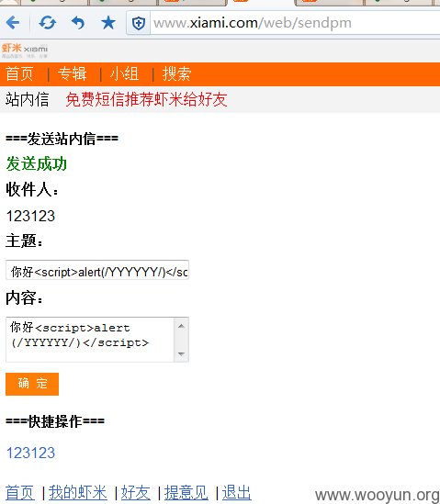Open the 我的虾米 footer link

tap(77, 493)
